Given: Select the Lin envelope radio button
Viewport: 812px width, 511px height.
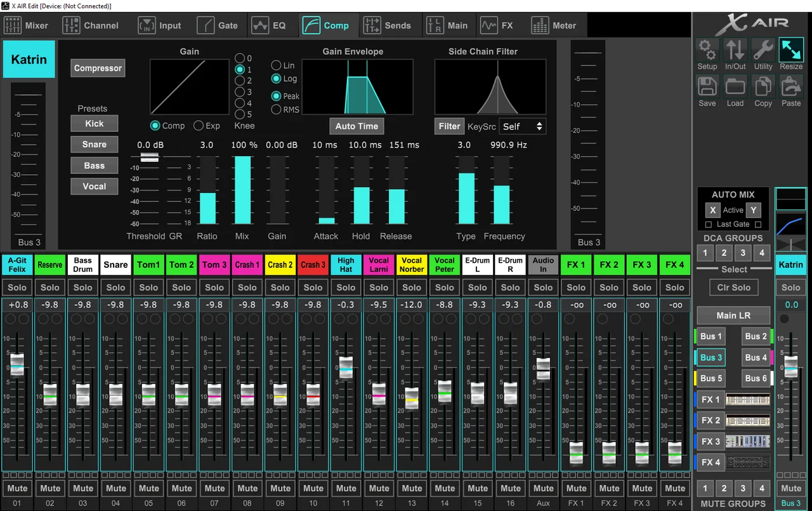Looking at the screenshot, I should tap(277, 65).
